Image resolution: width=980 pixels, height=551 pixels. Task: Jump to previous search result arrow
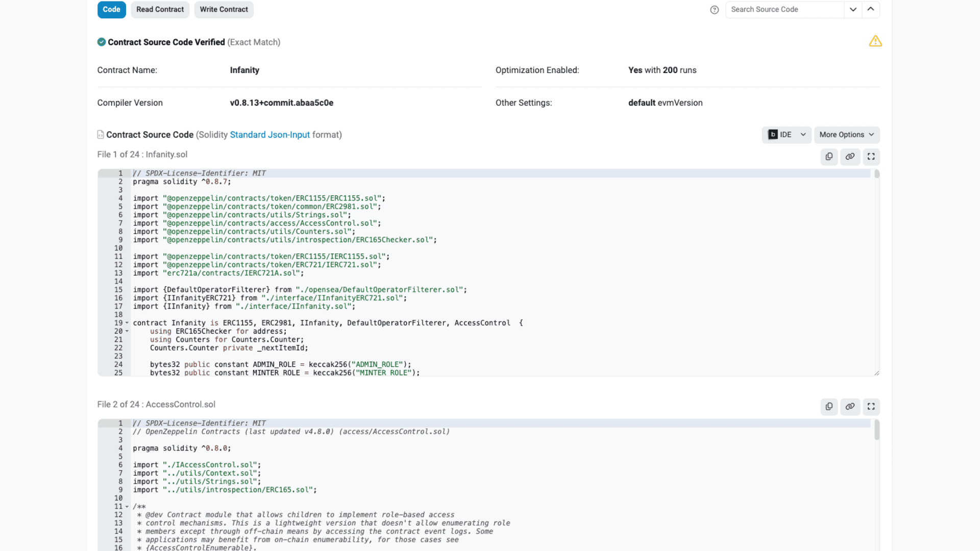[x=871, y=9]
